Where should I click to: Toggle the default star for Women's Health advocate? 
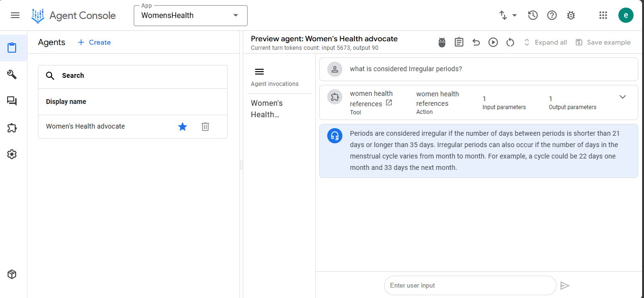(183, 126)
